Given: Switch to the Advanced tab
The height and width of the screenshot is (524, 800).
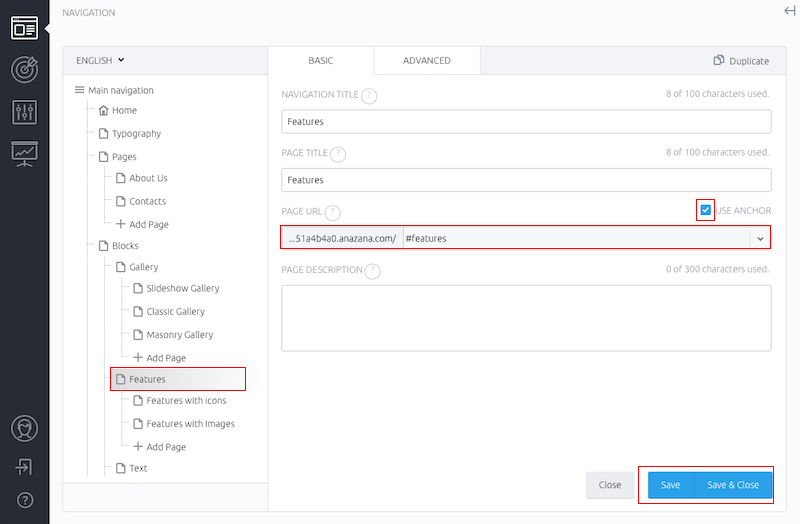Looking at the screenshot, I should coord(427,60).
